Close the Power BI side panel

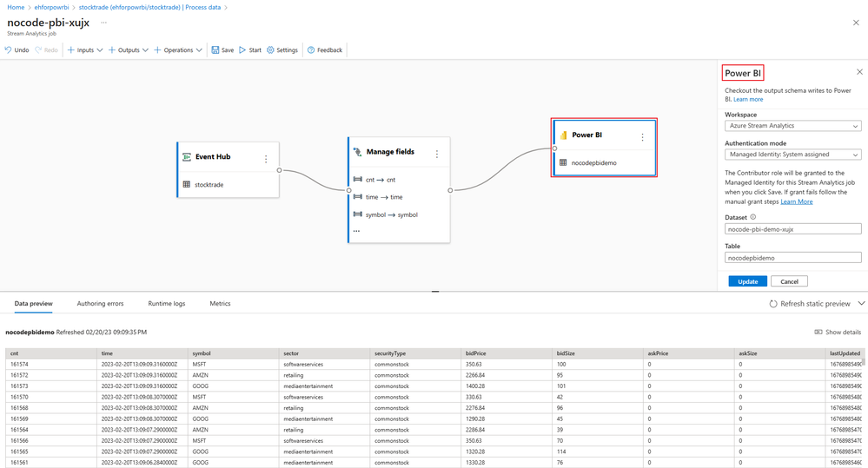[x=859, y=72]
